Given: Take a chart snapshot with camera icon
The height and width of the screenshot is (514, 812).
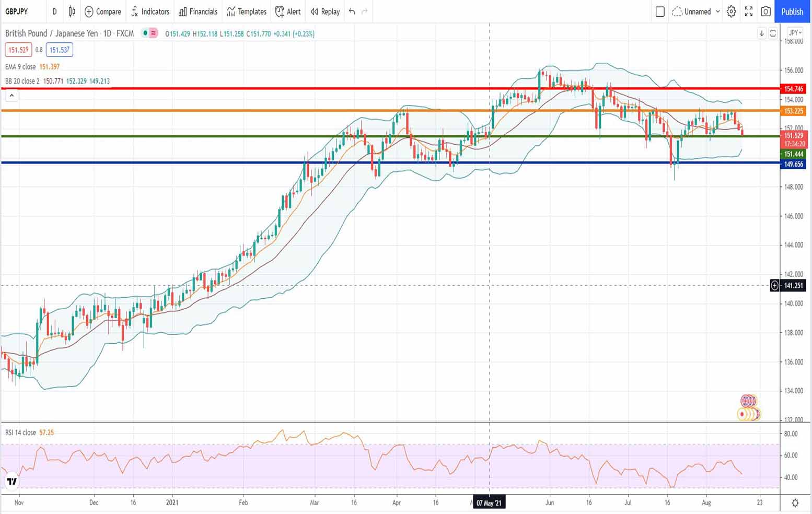Looking at the screenshot, I should [x=765, y=11].
